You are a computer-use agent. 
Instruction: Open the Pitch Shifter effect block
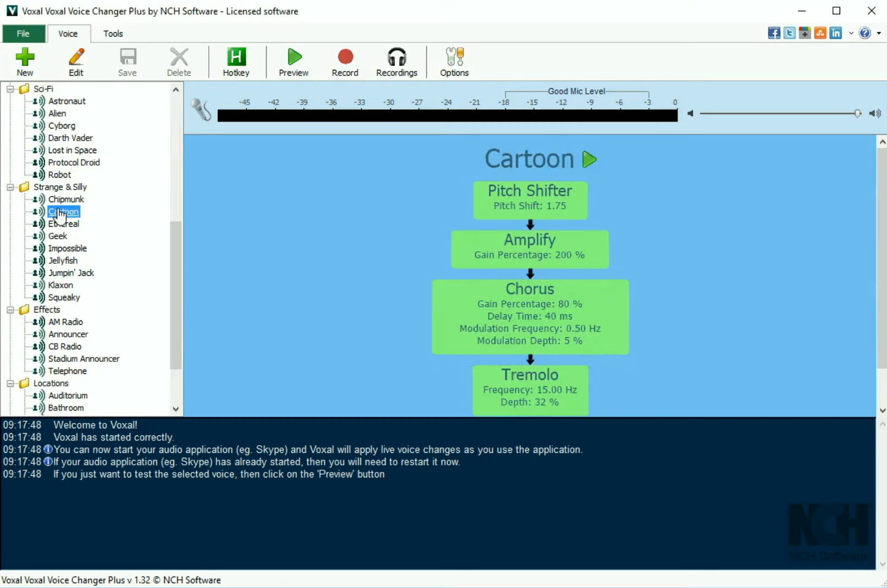pos(530,200)
